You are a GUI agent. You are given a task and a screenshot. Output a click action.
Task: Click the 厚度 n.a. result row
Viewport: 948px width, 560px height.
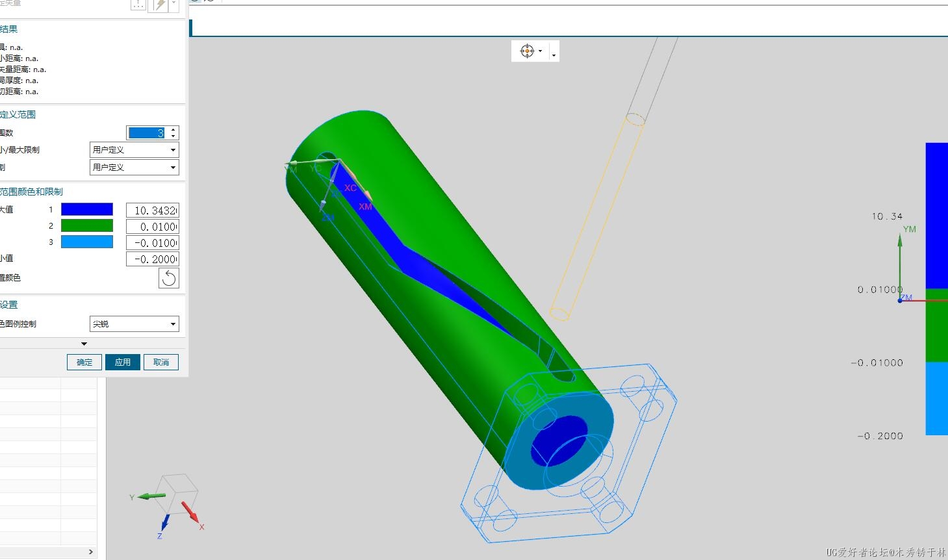pyautogui.click(x=19, y=81)
